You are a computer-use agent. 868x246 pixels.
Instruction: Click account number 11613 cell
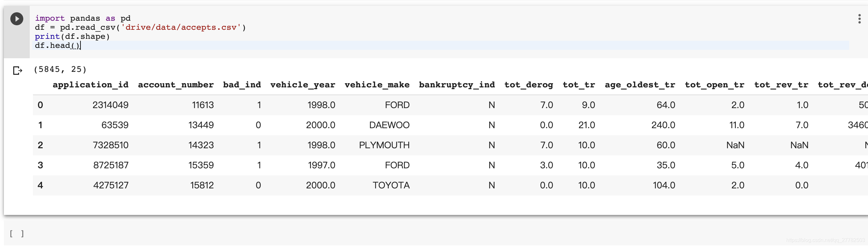click(x=203, y=105)
